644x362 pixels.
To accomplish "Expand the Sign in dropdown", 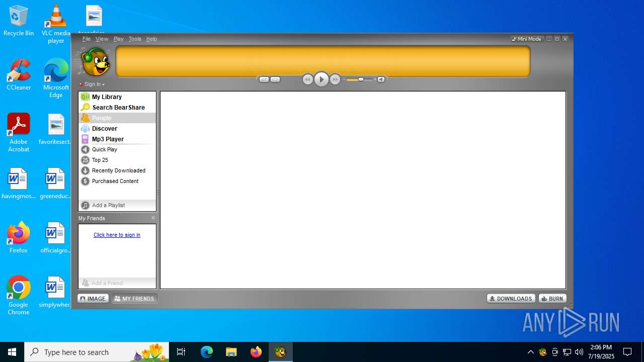I will point(93,84).
